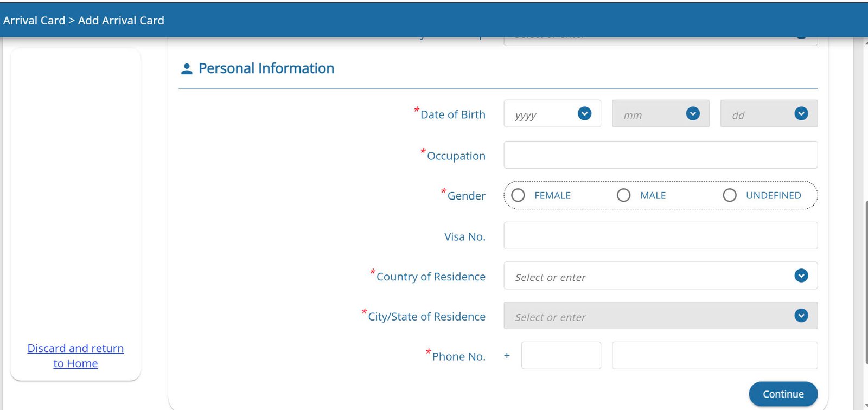Open the birth year dropdown arrow
868x410 pixels.
(584, 113)
